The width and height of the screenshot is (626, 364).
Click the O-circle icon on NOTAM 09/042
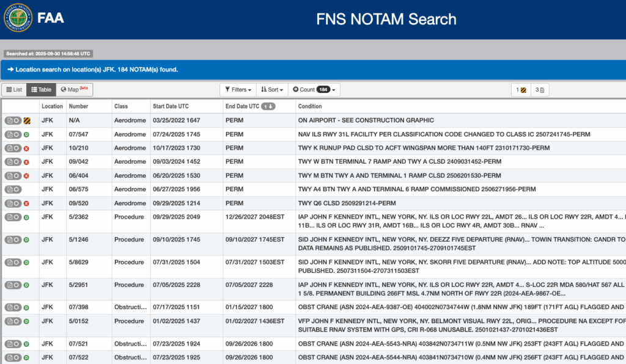[x=15, y=161]
